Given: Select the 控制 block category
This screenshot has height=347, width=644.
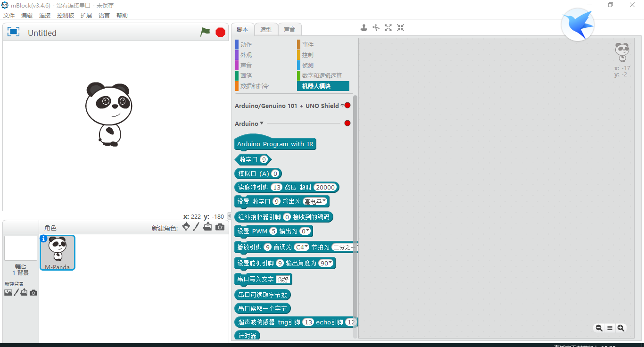Looking at the screenshot, I should (307, 55).
